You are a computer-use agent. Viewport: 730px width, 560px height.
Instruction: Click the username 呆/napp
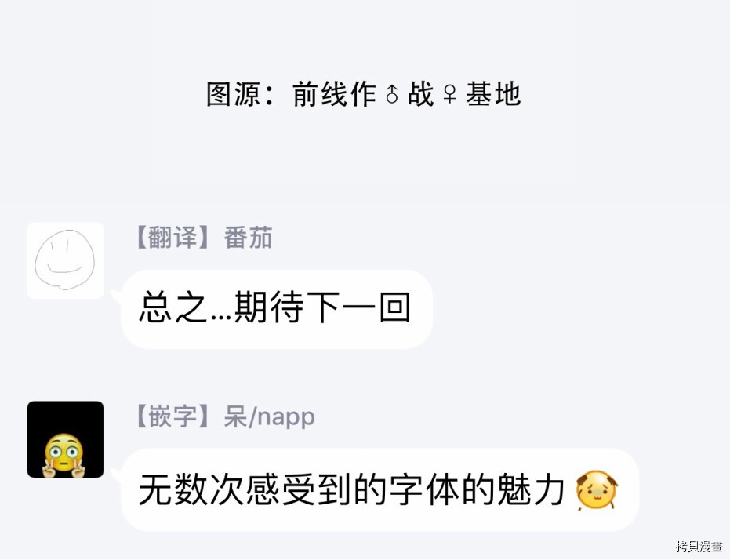click(x=270, y=416)
